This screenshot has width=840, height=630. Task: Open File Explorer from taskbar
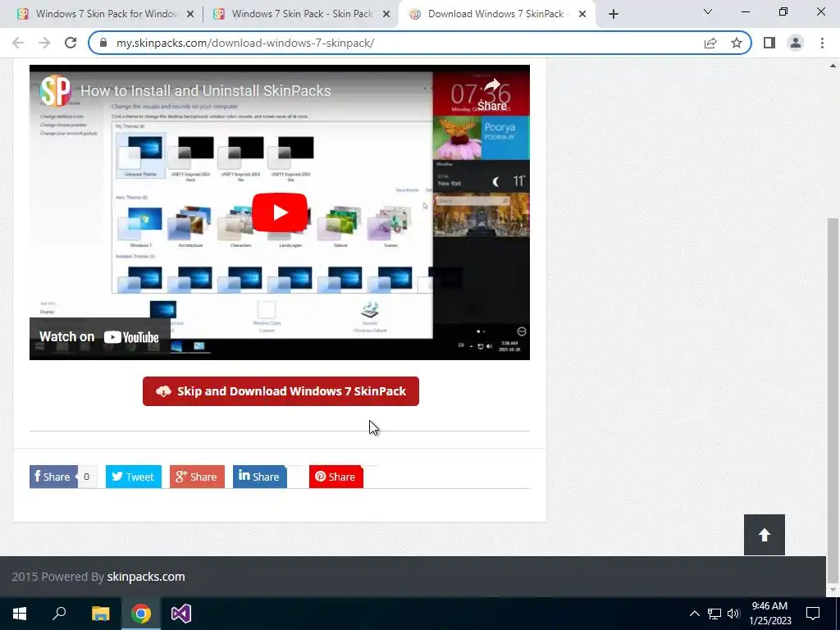tap(100, 614)
